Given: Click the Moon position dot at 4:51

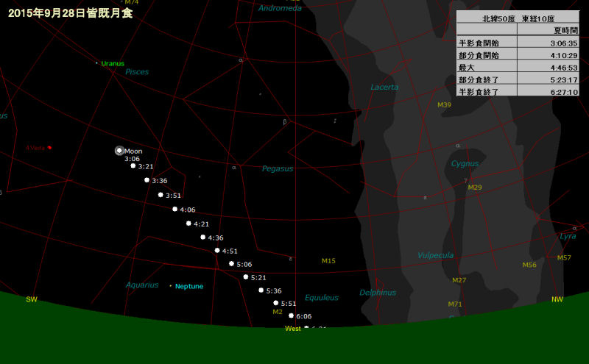Looking at the screenshot, I should (216, 251).
